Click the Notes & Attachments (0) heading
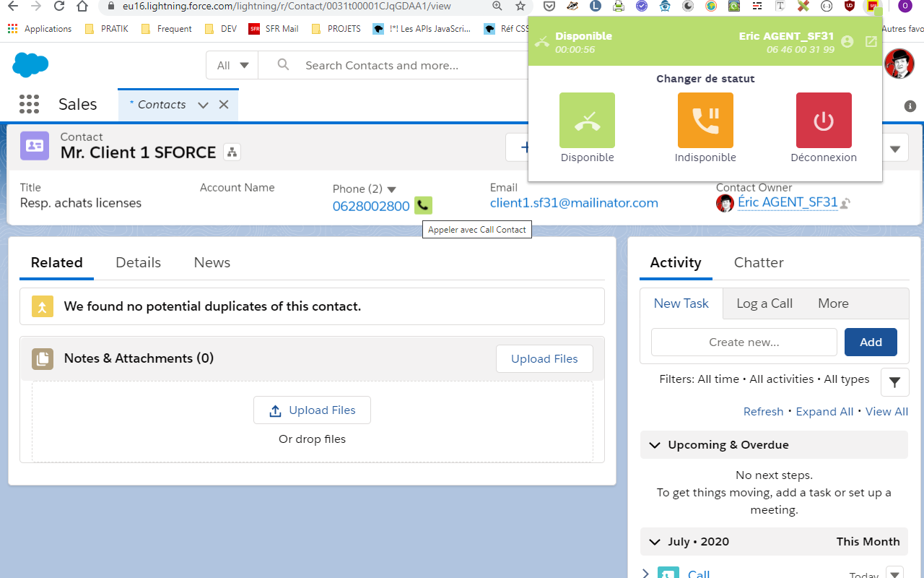Viewport: 924px width, 578px height. pyautogui.click(x=139, y=358)
